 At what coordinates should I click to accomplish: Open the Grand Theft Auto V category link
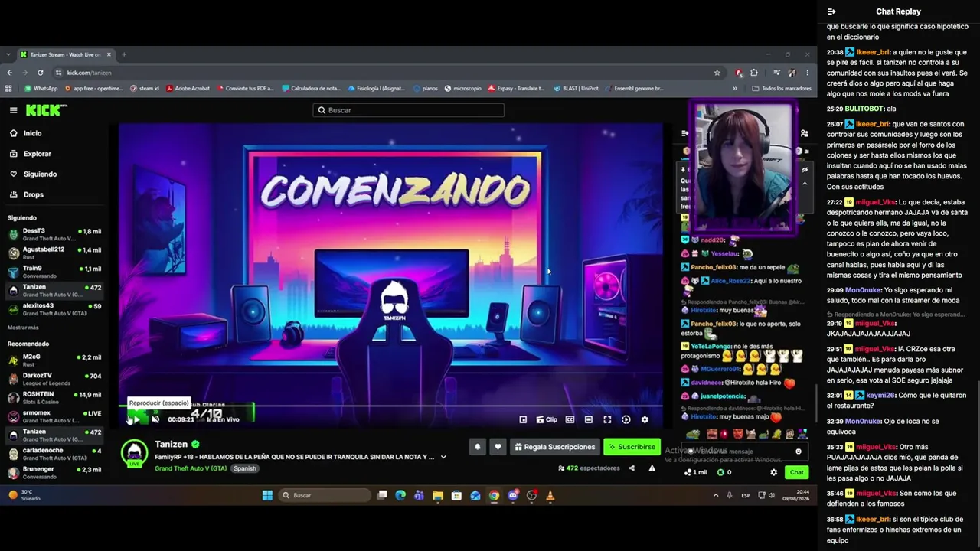click(191, 468)
